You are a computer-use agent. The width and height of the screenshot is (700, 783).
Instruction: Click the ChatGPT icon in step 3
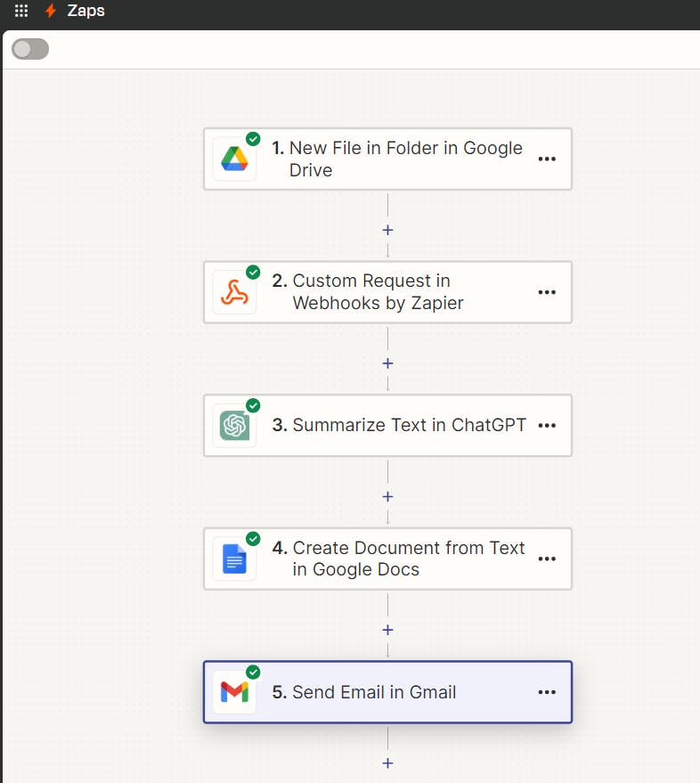234,426
